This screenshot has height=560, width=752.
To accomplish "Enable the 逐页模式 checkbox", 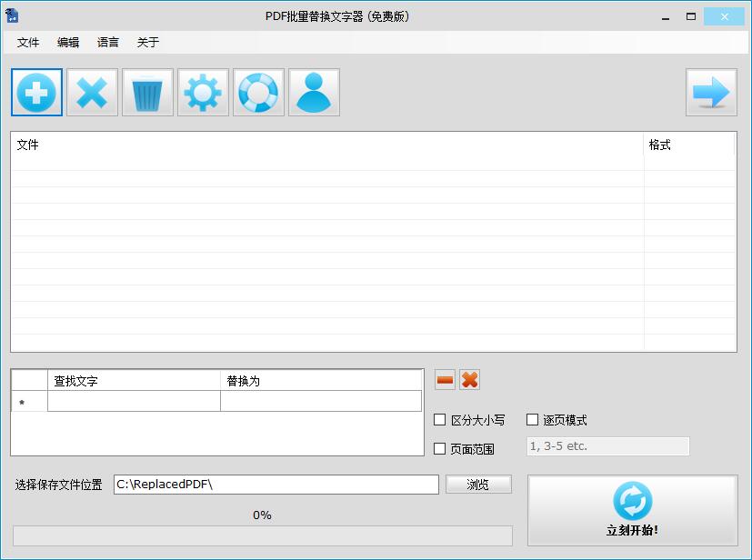I will point(532,419).
